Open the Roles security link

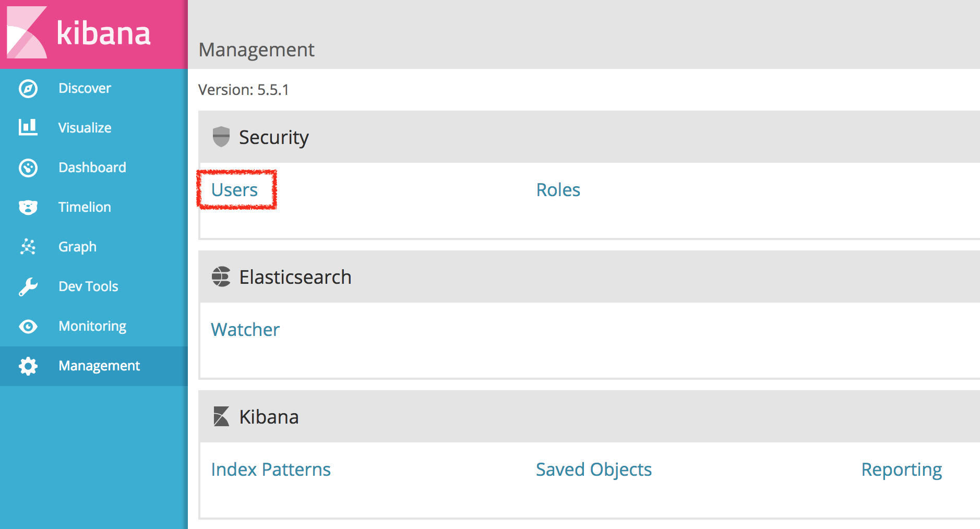pyautogui.click(x=558, y=190)
